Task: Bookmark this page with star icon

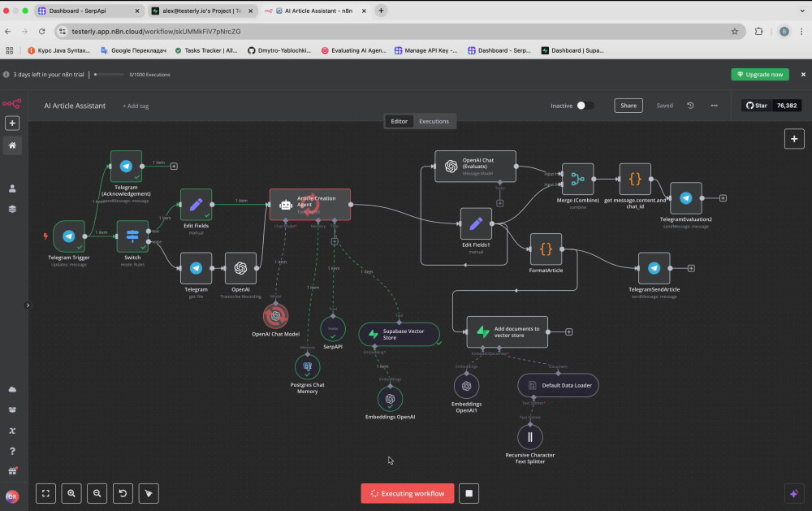Action: click(734, 32)
